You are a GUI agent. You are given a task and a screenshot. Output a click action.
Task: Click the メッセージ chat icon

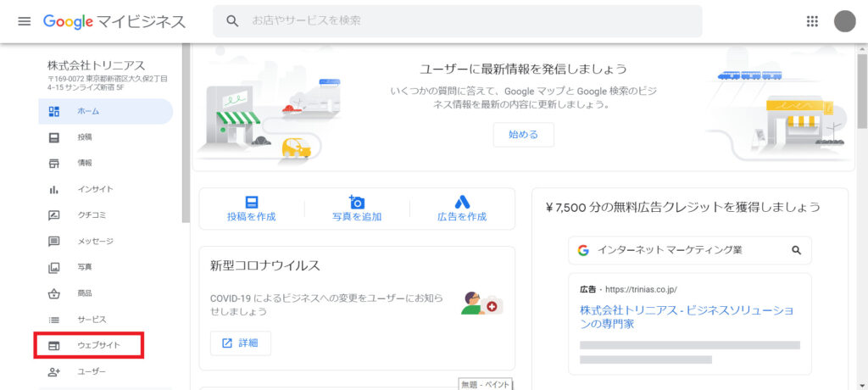pos(53,242)
